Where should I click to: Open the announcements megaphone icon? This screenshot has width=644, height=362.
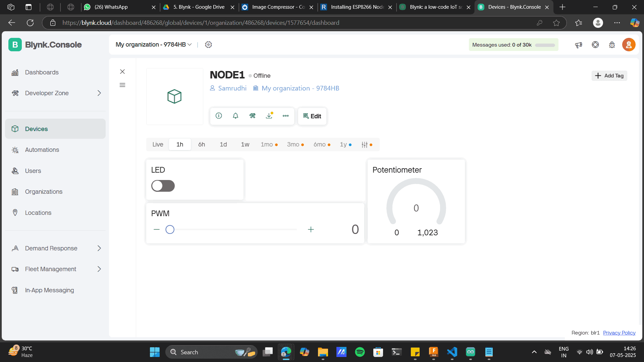tap(578, 45)
